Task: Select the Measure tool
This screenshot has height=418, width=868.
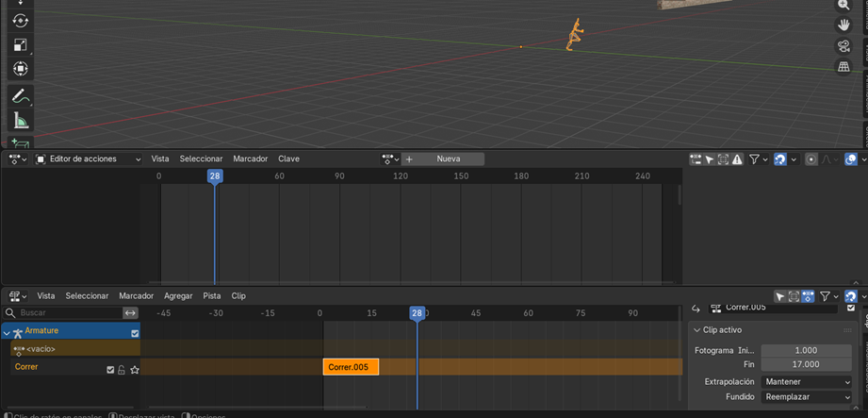Action: [20, 120]
